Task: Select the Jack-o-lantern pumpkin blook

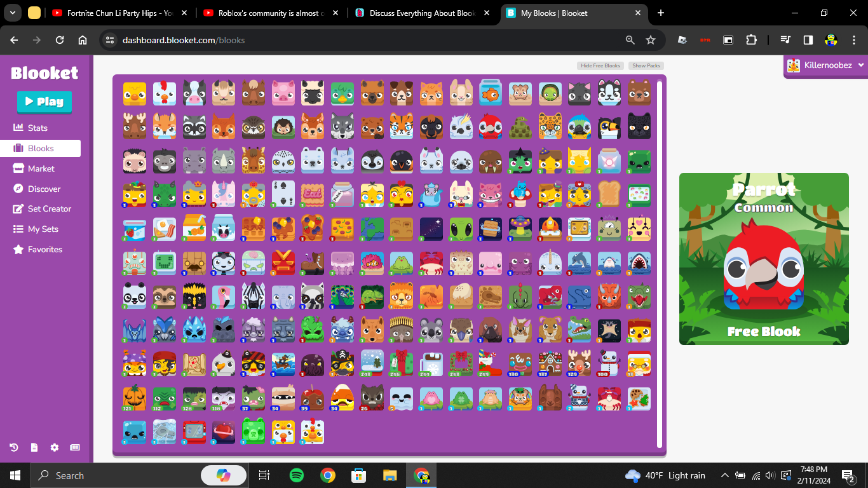Action: tap(135, 398)
